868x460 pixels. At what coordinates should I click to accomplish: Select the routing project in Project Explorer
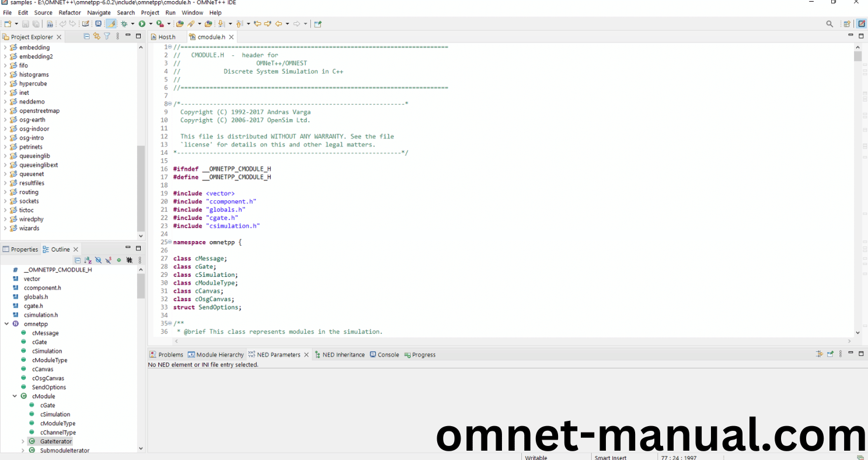29,192
